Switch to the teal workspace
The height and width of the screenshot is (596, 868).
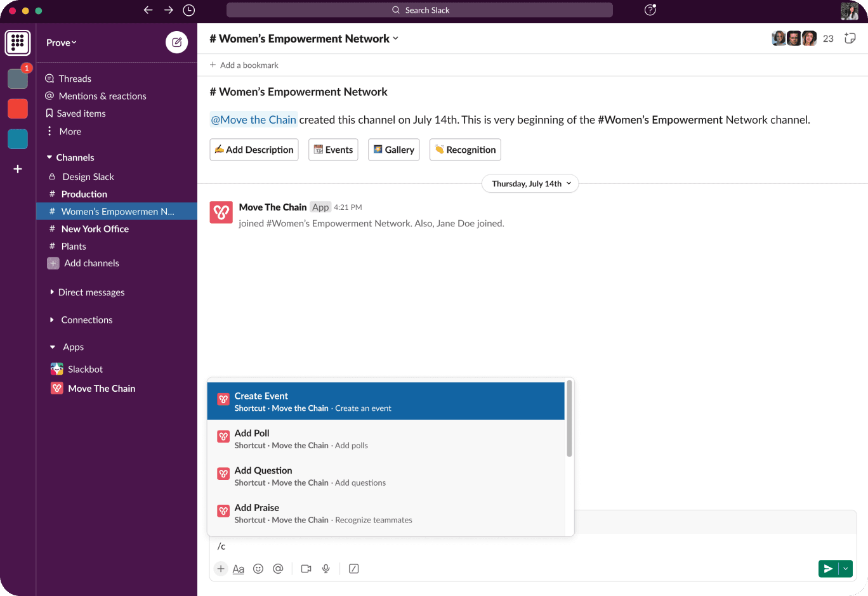[x=18, y=139]
